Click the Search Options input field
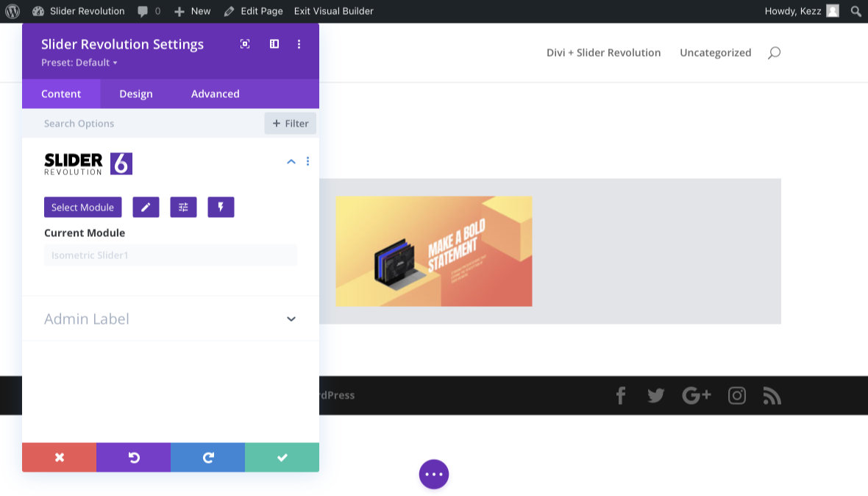Screen dimensions: 868x496 pyautogui.click(x=110, y=123)
